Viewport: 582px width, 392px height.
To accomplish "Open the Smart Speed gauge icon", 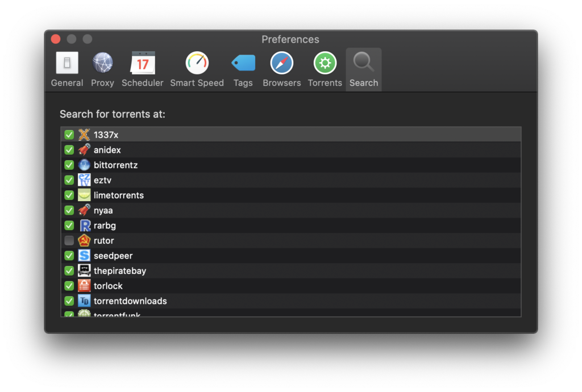I will 197,62.
